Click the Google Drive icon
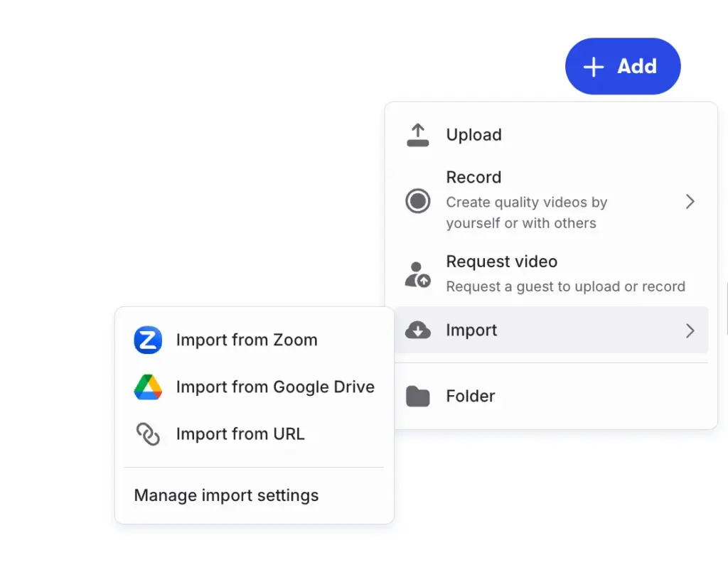 coord(147,387)
